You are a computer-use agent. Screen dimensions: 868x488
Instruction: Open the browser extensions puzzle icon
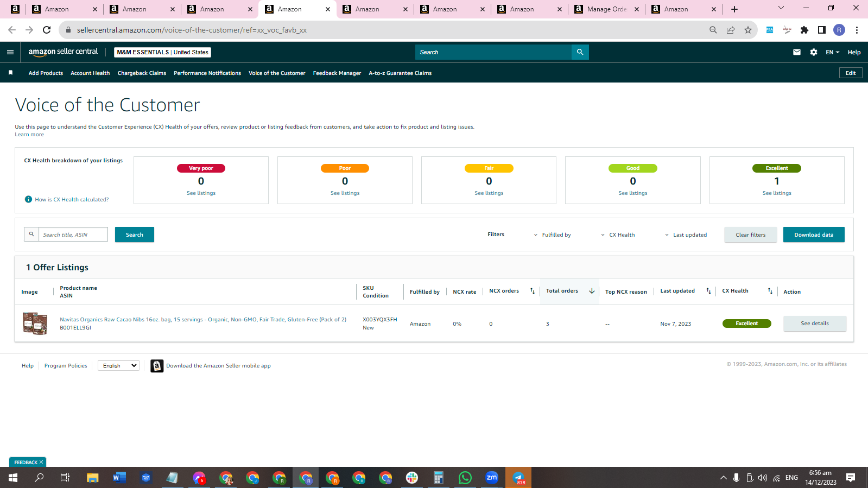tap(804, 30)
